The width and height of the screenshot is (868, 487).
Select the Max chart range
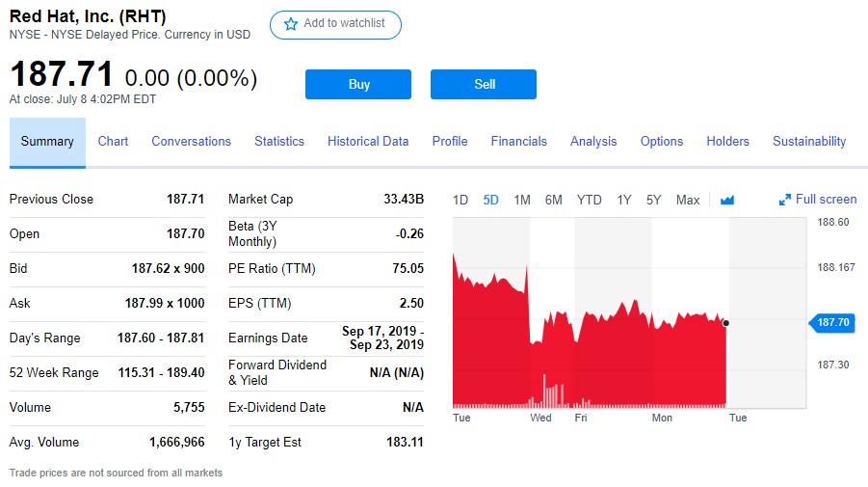(x=688, y=200)
